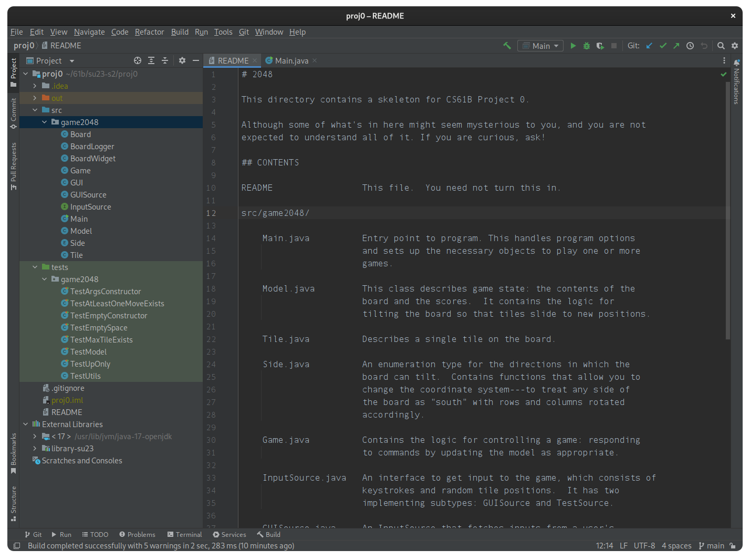
Task: Expand the JDK 17 library node
Action: tap(35, 437)
